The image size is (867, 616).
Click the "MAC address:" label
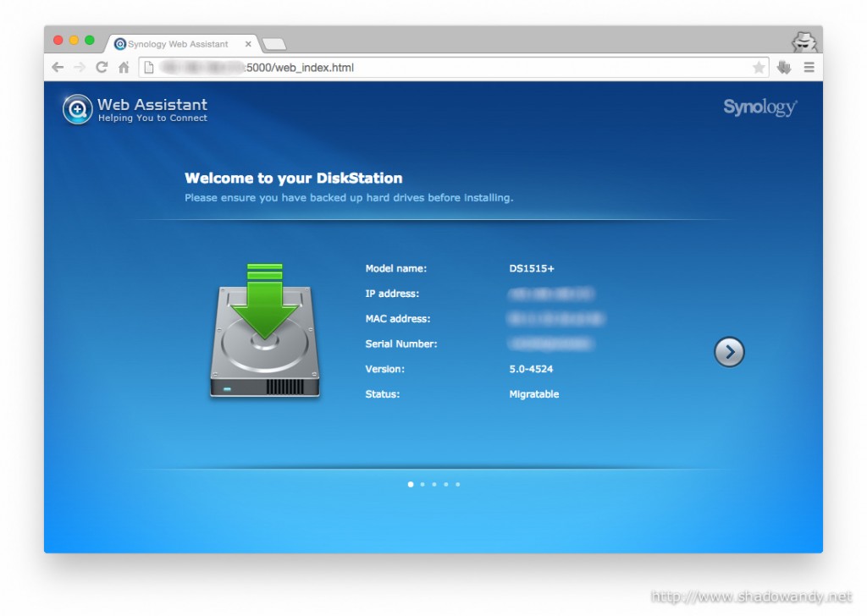tap(398, 319)
